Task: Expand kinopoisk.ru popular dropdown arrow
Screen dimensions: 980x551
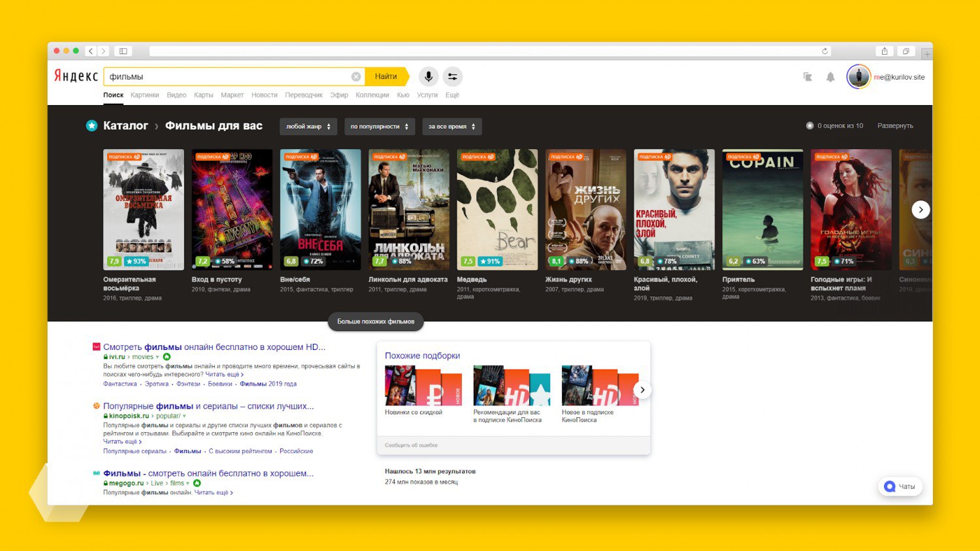Action: click(x=184, y=416)
